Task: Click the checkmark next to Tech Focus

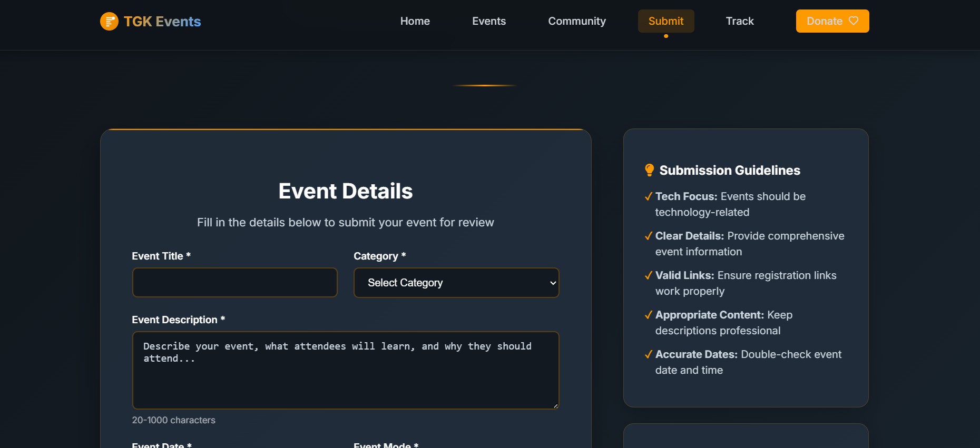Action: (x=649, y=196)
